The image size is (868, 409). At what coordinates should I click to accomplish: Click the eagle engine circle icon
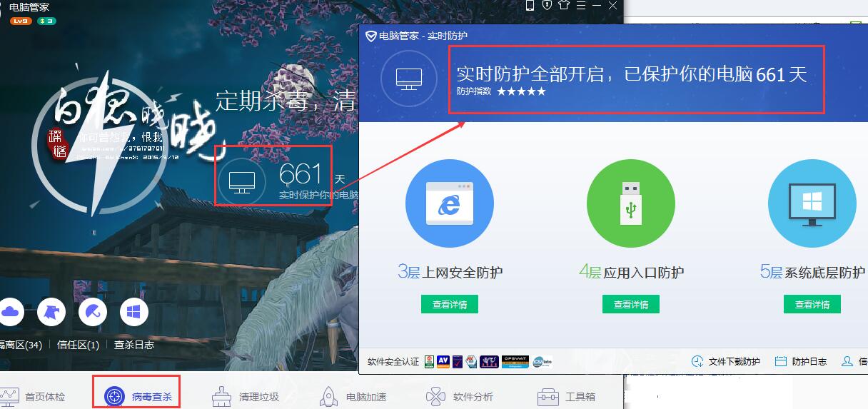pos(51,311)
